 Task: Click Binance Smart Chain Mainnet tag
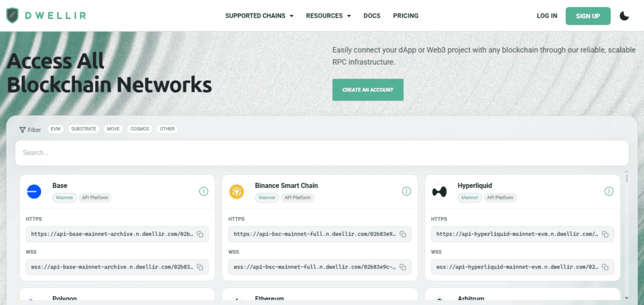tap(267, 198)
